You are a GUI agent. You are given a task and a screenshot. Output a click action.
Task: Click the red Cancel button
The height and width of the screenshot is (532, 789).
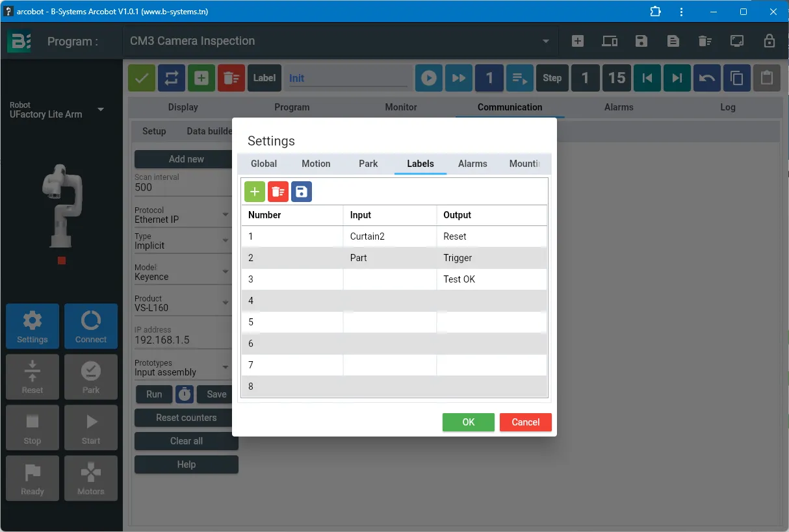(526, 422)
